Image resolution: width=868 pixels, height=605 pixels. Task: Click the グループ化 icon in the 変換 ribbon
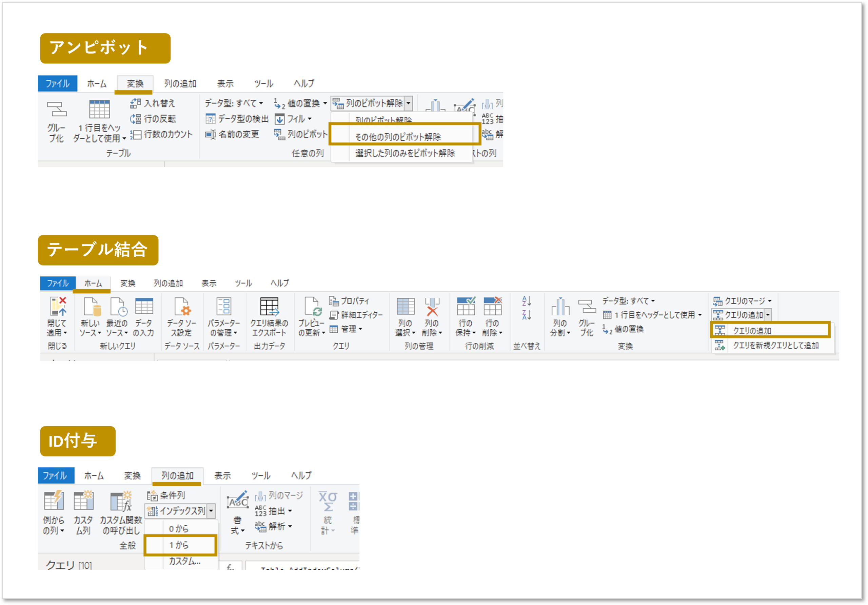point(57,110)
